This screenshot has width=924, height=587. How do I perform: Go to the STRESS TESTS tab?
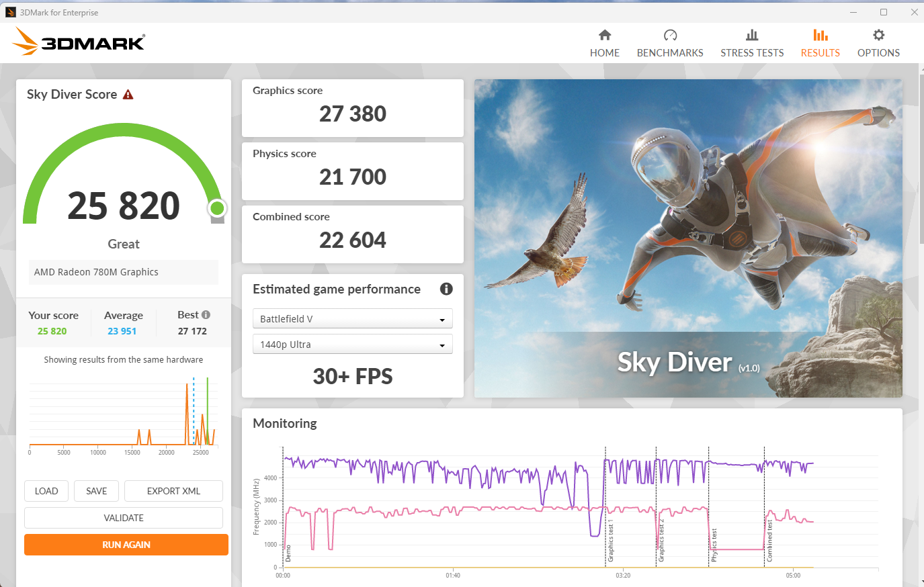click(x=752, y=44)
